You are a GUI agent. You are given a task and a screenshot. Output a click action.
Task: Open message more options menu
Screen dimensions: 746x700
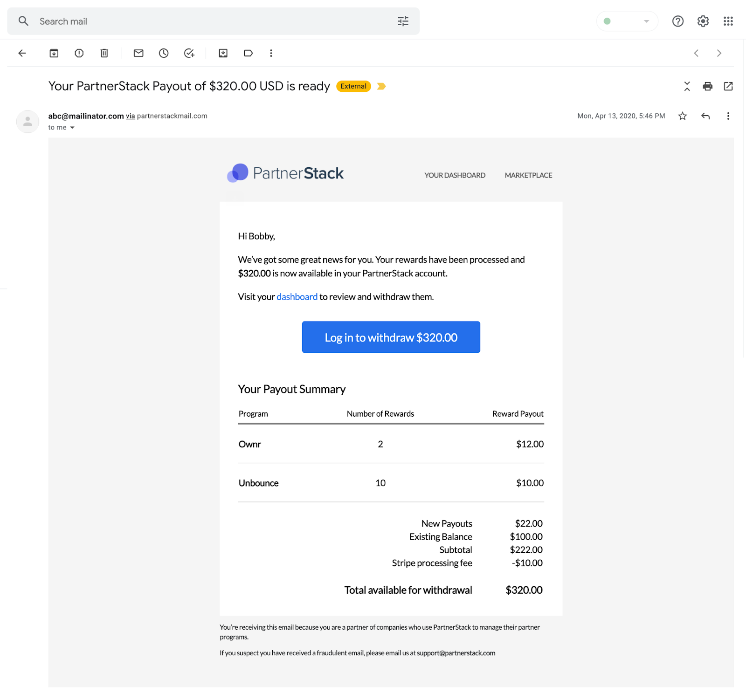728,116
